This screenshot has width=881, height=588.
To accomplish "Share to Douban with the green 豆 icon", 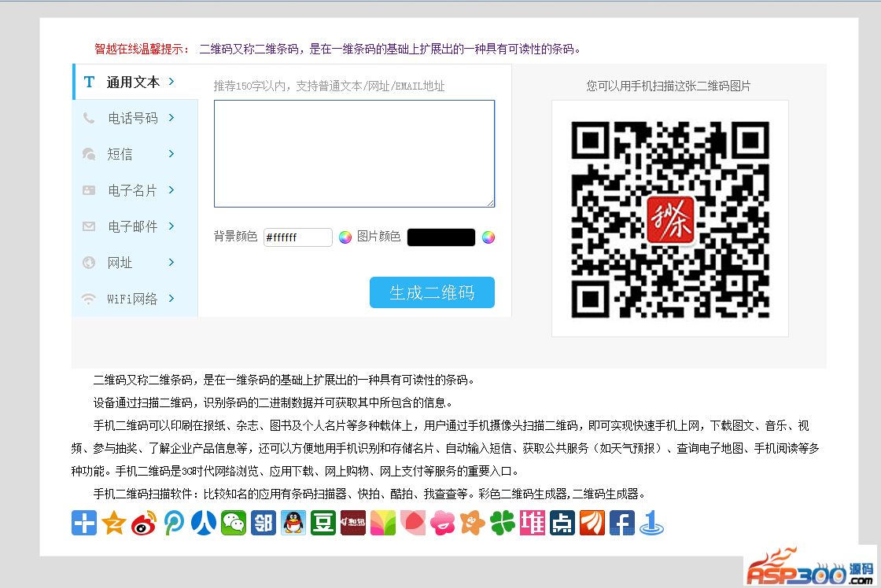I will click(323, 523).
